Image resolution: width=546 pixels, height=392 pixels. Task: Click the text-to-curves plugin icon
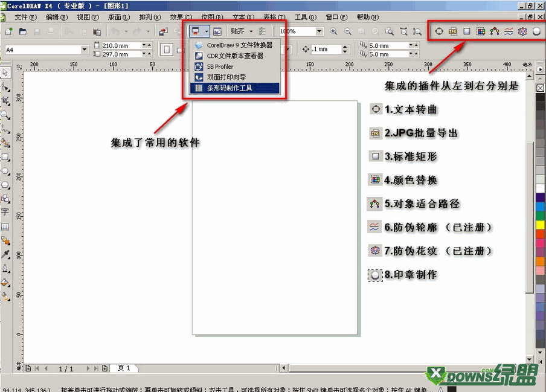(x=439, y=31)
